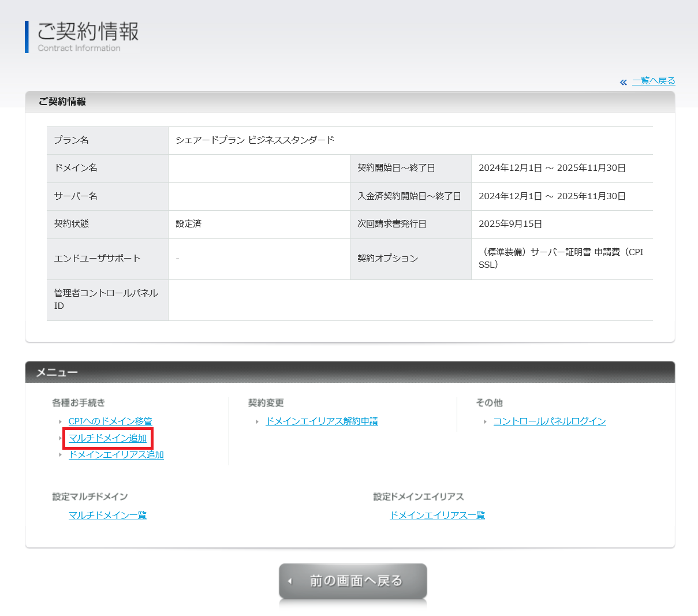Click the arrow bullet before ドメインエイリアス追加
Image resolution: width=698 pixels, height=616 pixels.
coord(60,456)
